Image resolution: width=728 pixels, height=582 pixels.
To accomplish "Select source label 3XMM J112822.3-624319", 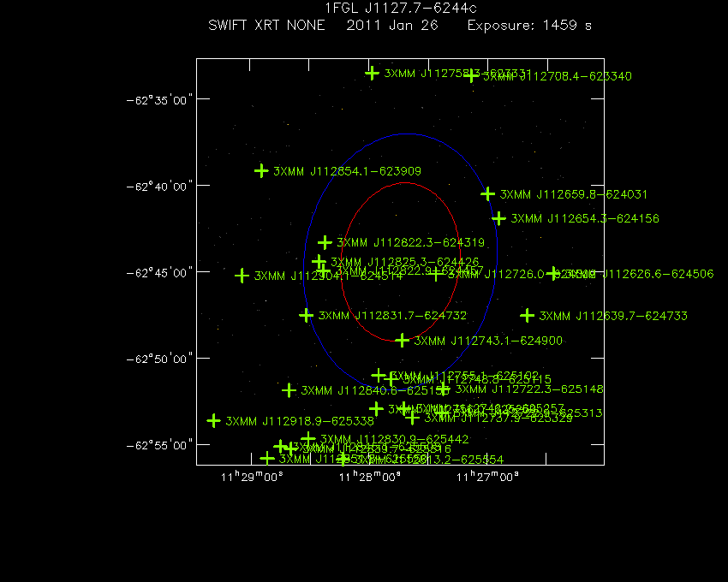I will tap(410, 243).
